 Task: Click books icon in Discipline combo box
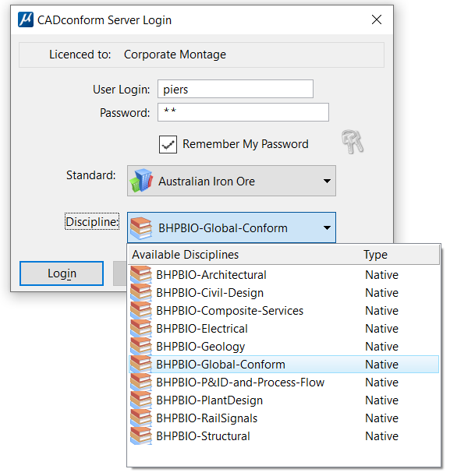(x=141, y=228)
